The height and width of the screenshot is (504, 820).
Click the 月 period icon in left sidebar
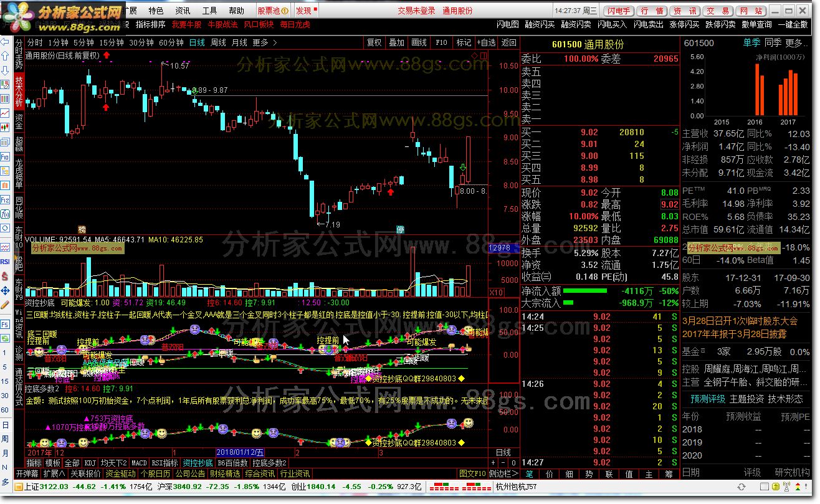[6, 454]
